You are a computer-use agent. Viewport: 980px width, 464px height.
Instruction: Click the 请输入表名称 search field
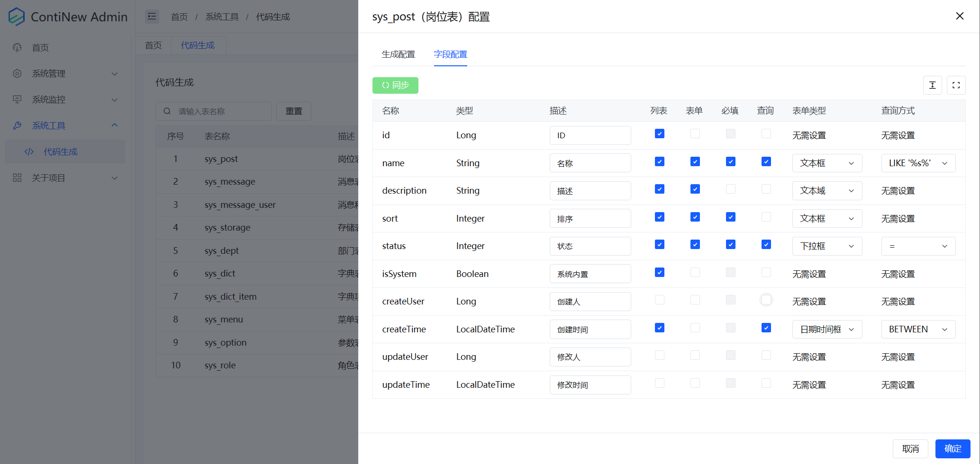click(213, 111)
